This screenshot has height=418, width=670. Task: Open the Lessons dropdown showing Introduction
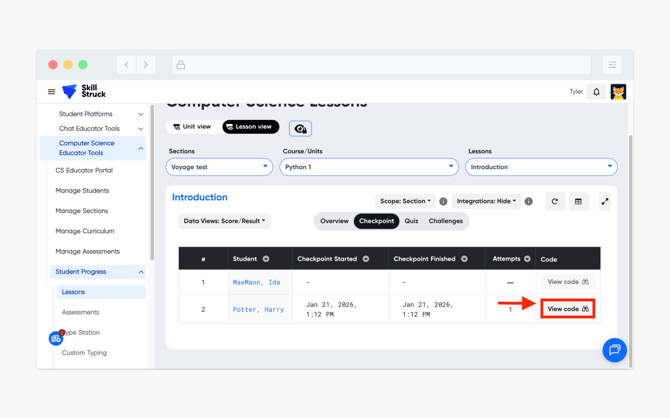(x=540, y=167)
